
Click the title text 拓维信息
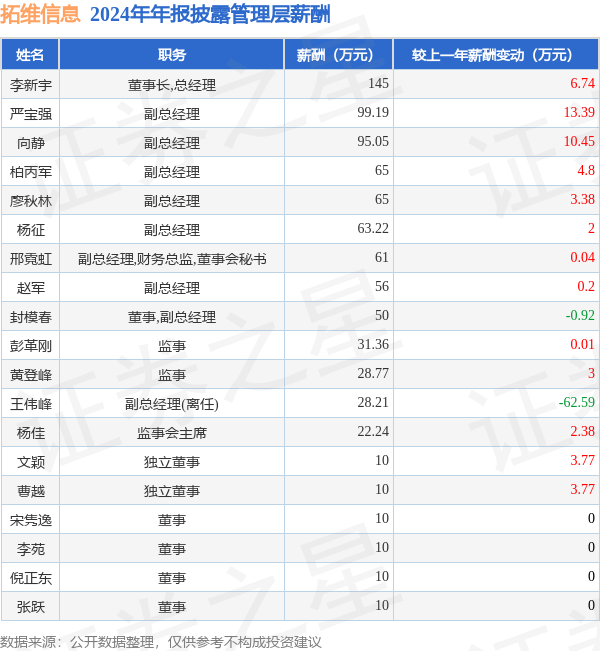(x=40, y=14)
